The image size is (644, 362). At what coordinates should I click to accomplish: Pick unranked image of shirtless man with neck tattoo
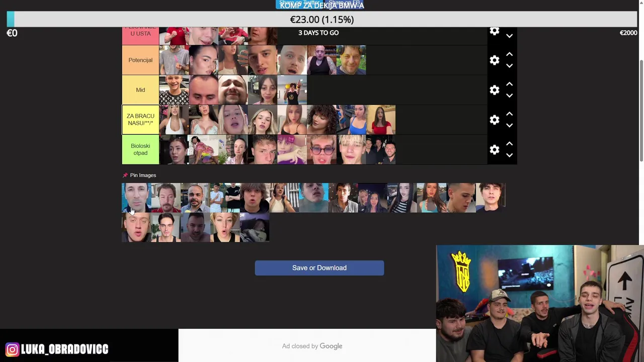click(461, 198)
